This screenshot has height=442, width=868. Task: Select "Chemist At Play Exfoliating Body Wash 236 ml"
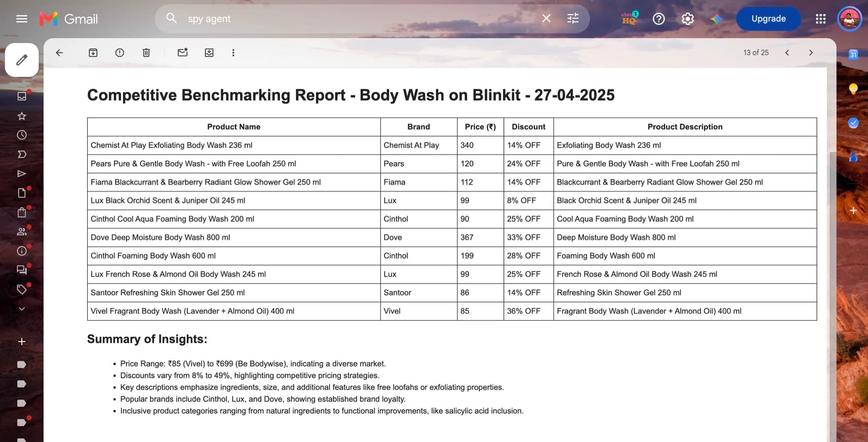(171, 145)
